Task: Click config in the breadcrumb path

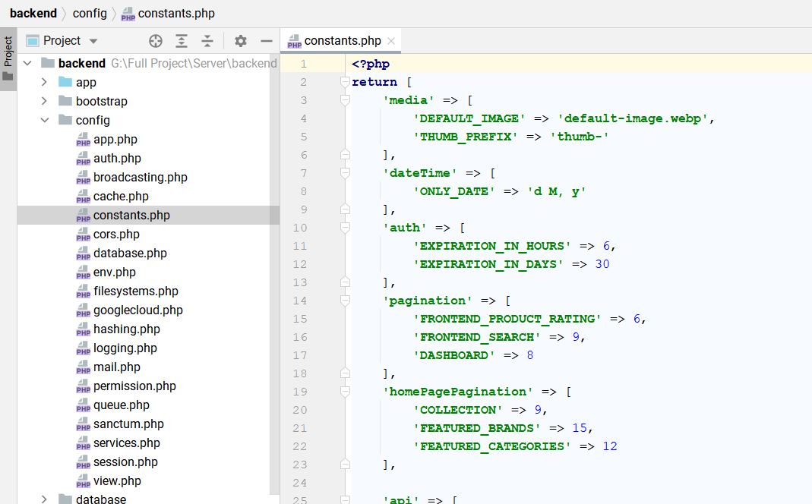Action: tap(90, 13)
